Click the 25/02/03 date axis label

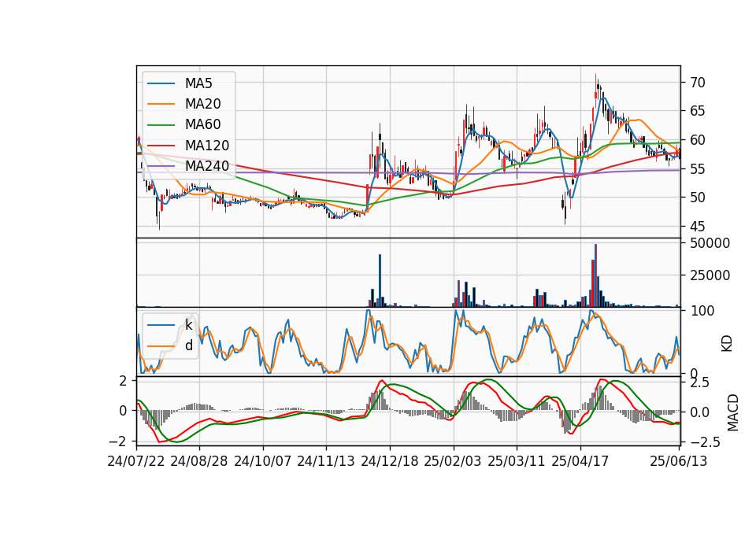[453, 461]
